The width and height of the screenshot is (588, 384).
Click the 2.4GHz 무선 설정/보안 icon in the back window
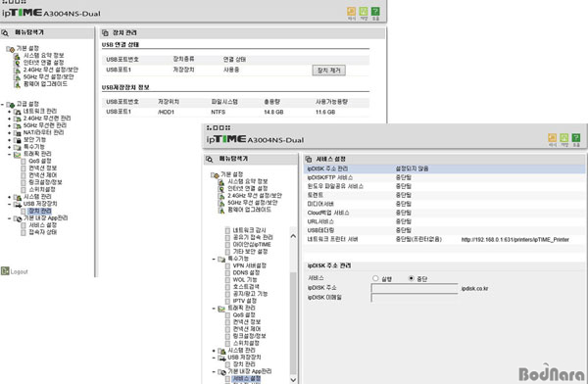[x=17, y=70]
